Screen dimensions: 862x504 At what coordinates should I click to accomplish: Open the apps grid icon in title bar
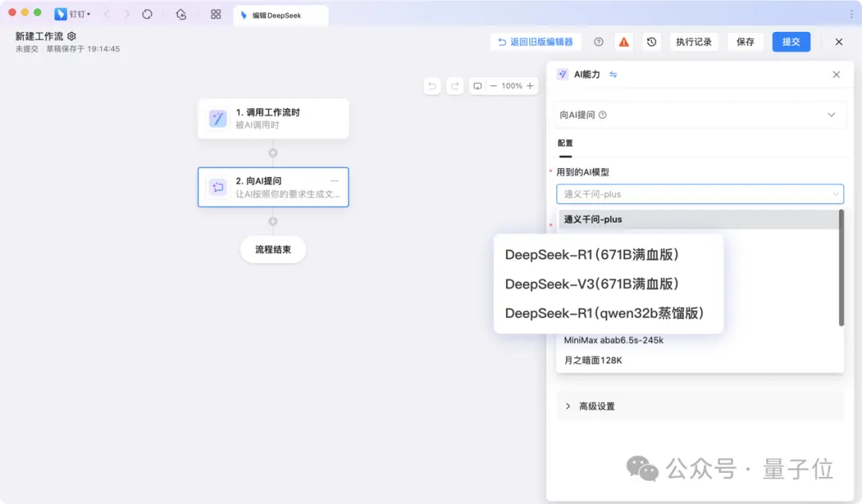point(215,14)
